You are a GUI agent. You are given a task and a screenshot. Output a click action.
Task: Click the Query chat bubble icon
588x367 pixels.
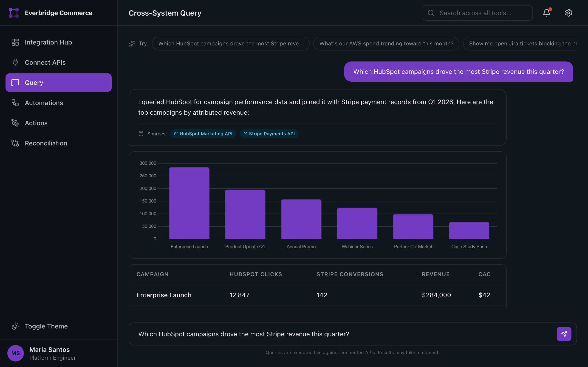(x=15, y=83)
